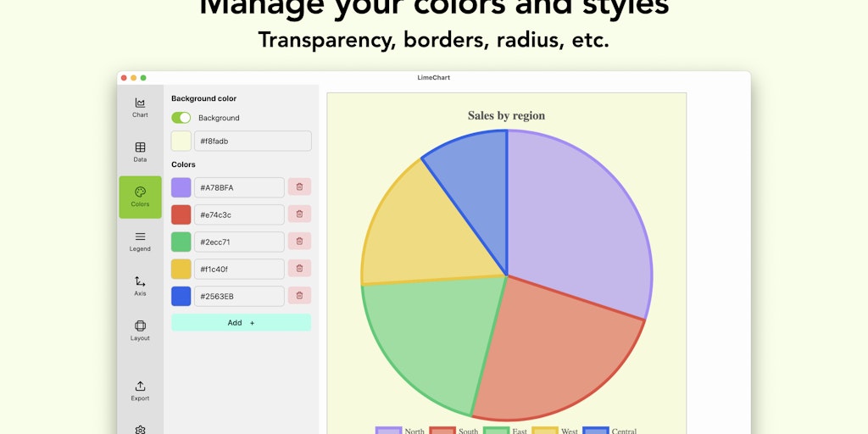
Task: Open the green #2ecc71 color swatch
Action: tap(181, 242)
